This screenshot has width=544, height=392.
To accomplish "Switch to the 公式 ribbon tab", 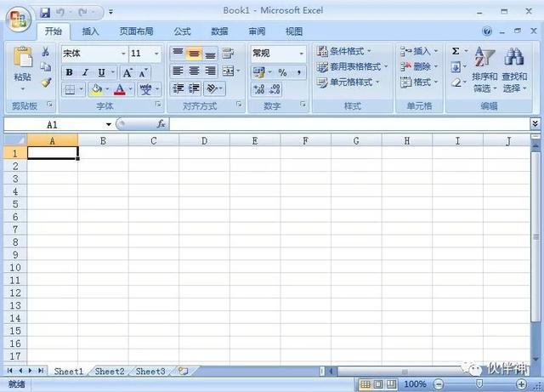I will coord(182,31).
